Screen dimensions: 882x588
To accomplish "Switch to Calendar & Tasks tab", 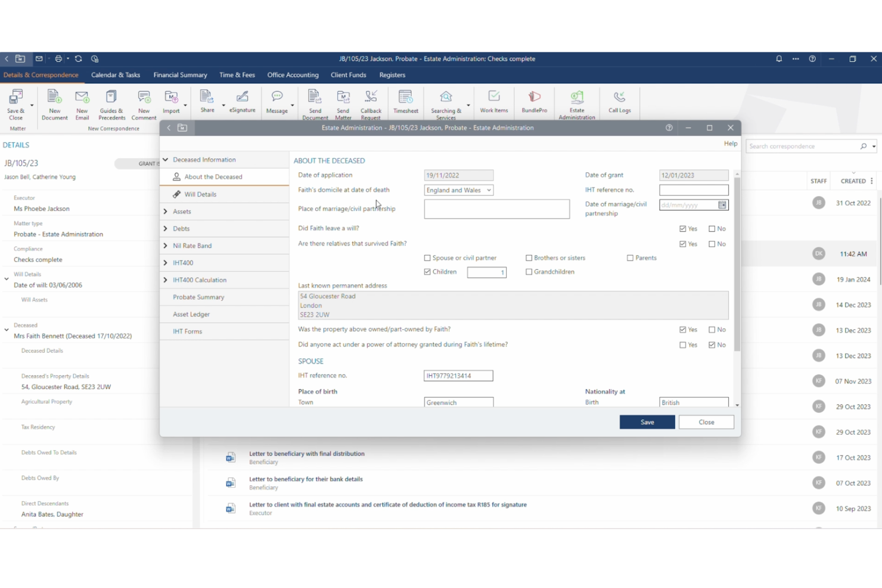I will (116, 75).
